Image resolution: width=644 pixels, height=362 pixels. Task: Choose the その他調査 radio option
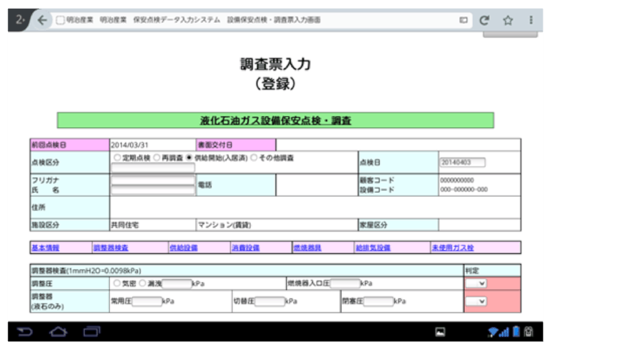click(x=254, y=158)
